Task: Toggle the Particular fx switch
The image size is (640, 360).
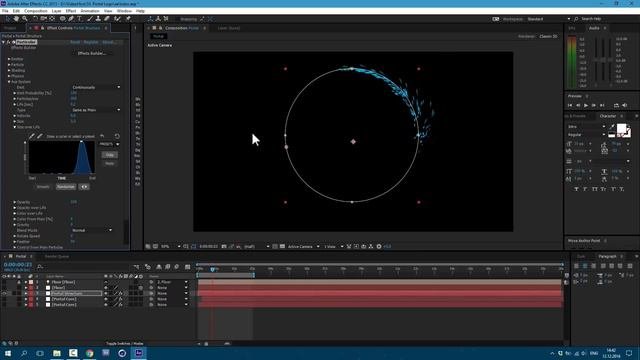Action: tap(8, 42)
